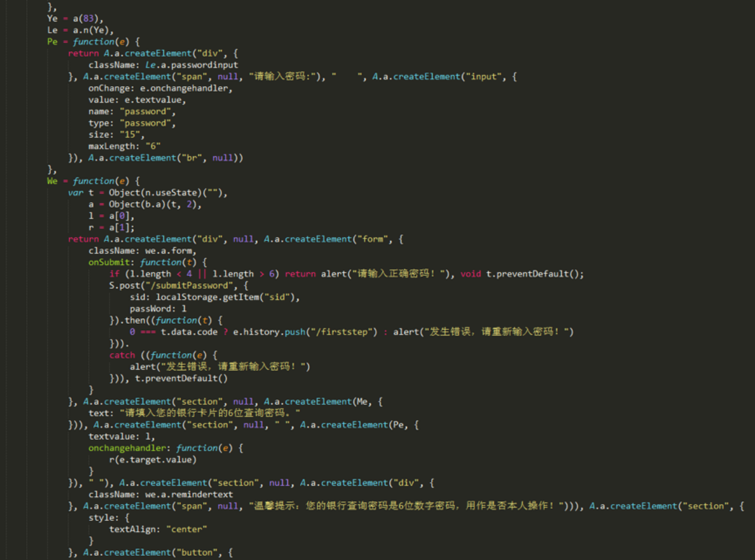755x560 pixels.
Task: Click the 'style: {' line
Action: tap(109, 518)
